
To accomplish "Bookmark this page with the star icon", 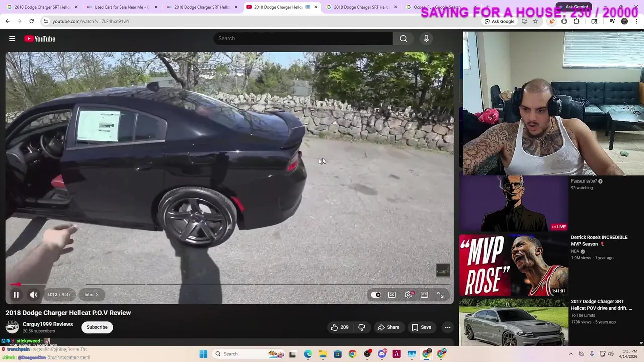I will (x=535, y=21).
